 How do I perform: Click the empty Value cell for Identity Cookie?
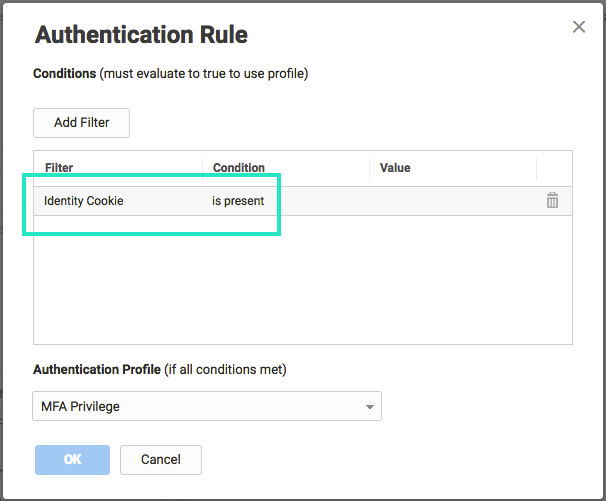point(450,201)
